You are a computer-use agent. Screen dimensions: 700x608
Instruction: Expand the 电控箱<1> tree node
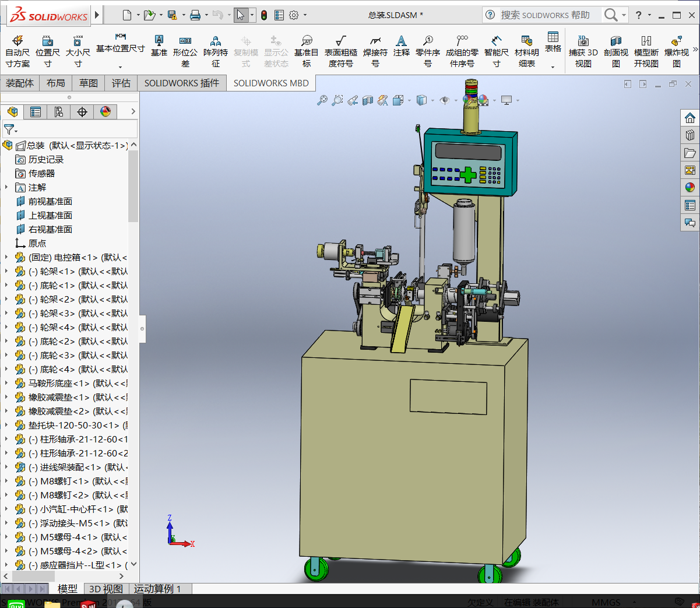[x=6, y=257]
